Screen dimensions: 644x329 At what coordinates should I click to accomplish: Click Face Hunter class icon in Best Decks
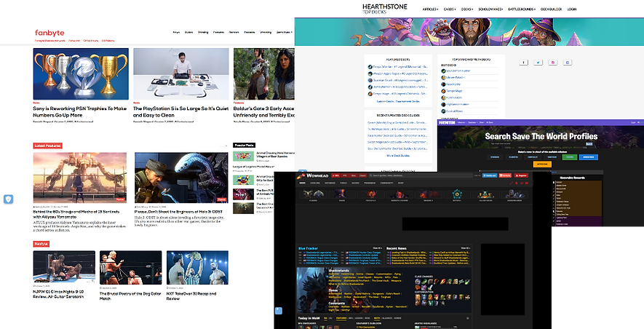(x=444, y=84)
